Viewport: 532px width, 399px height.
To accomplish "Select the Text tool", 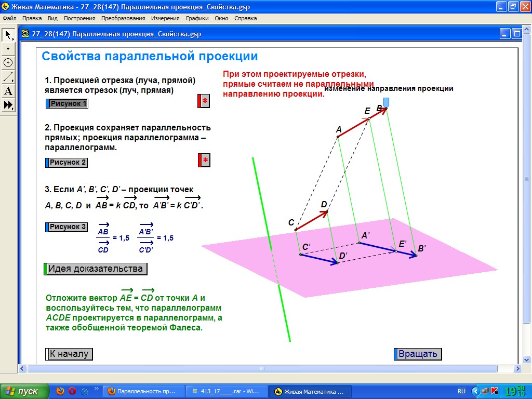I will click(8, 91).
